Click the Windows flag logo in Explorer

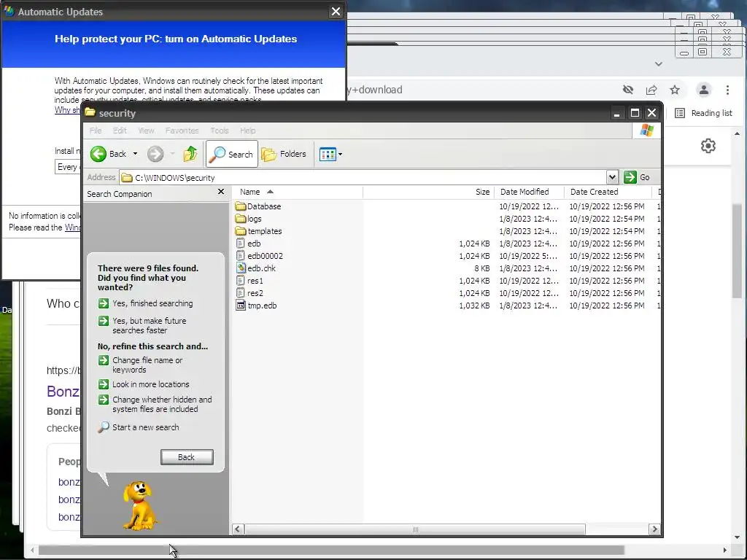(x=647, y=130)
